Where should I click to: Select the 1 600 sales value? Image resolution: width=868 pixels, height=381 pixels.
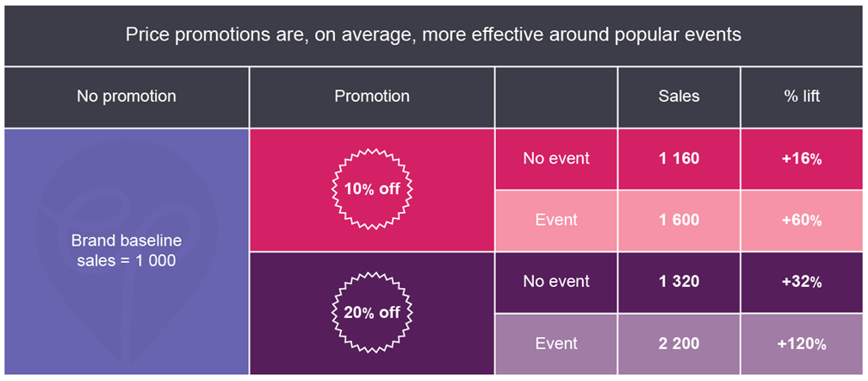coord(679,220)
